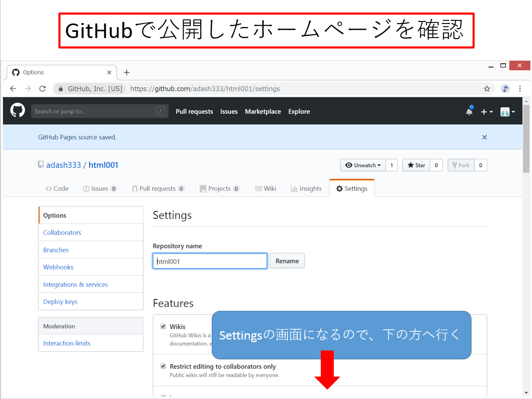
Task: Click the GitHub Octocat logo
Action: pyautogui.click(x=18, y=111)
